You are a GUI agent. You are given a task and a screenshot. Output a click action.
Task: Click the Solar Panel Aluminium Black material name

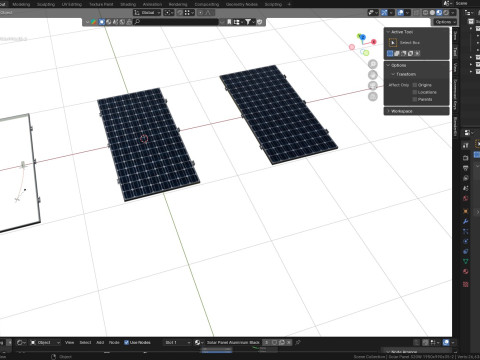coord(233,342)
